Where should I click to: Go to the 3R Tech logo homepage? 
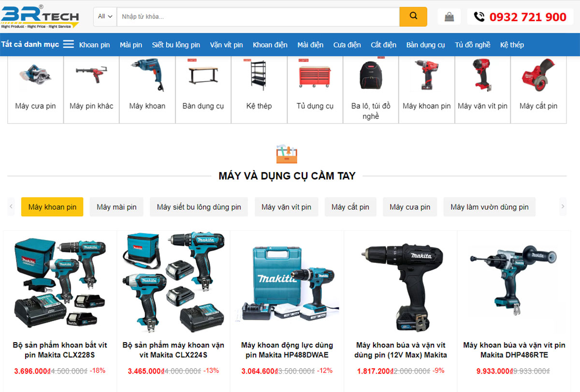[x=40, y=16]
